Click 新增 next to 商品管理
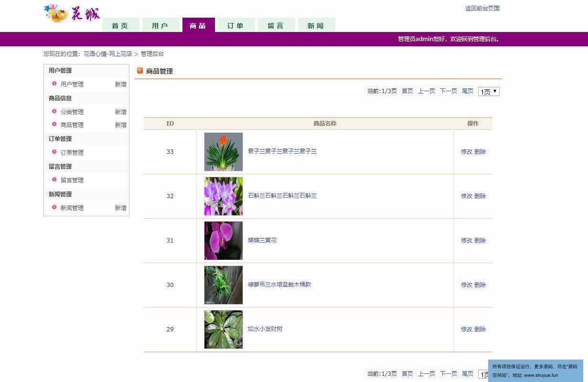588x382 pixels. click(121, 125)
